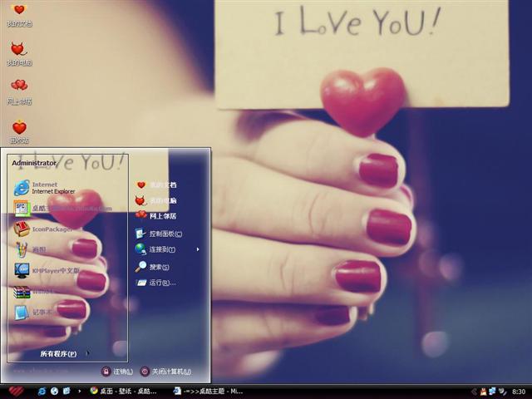Launch IconPackager from the Start menu

tap(43, 229)
